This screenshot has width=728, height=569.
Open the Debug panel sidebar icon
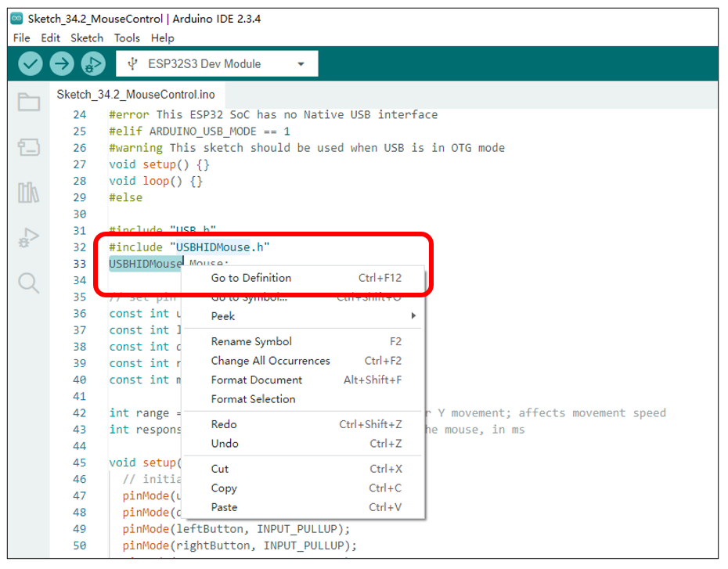click(x=29, y=237)
